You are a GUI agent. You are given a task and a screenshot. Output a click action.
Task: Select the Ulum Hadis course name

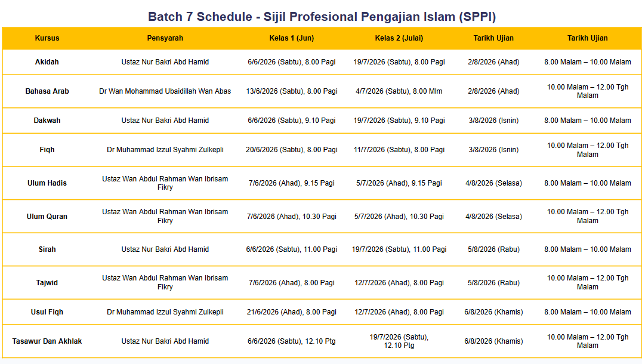point(47,183)
